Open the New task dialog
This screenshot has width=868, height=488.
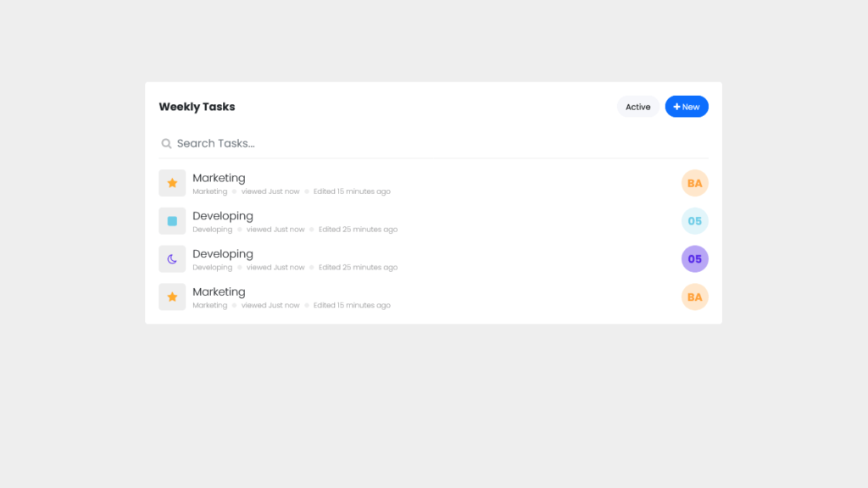687,106
